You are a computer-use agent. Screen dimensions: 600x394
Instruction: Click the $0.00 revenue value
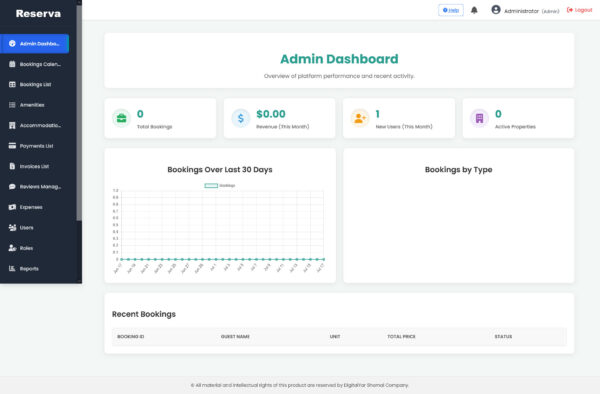(271, 114)
